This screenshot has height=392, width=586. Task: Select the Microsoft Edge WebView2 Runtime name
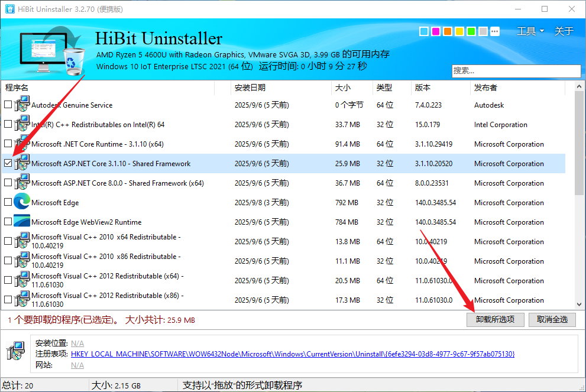click(x=86, y=222)
